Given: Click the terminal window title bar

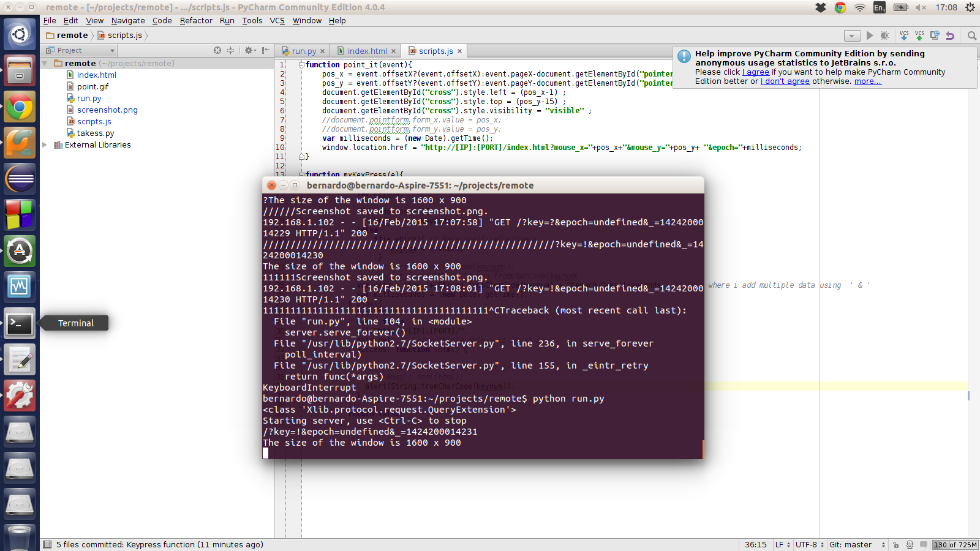Looking at the screenshot, I should tap(483, 185).
